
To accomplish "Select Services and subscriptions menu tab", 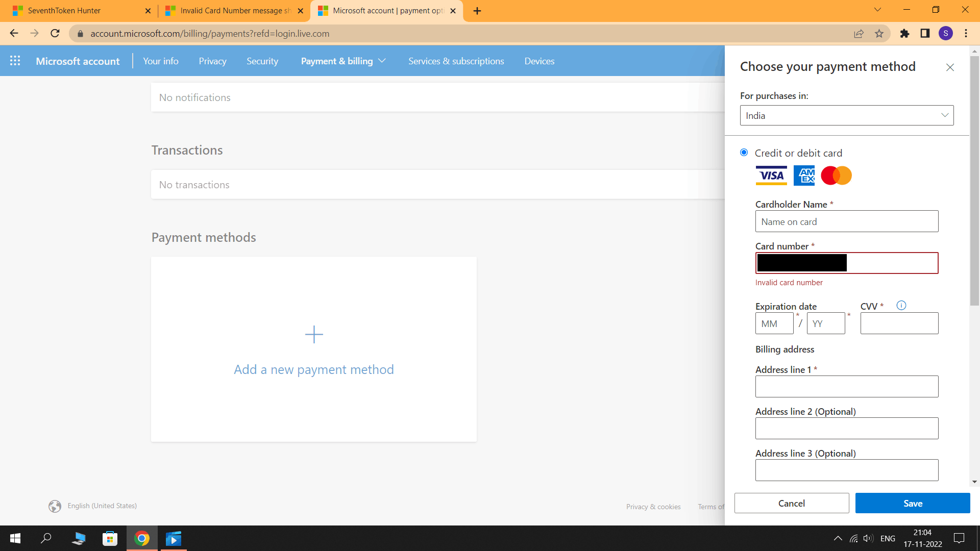I will [x=456, y=61].
